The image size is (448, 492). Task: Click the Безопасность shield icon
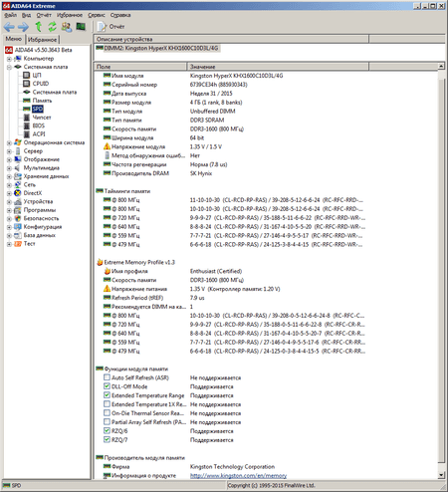click(x=18, y=218)
